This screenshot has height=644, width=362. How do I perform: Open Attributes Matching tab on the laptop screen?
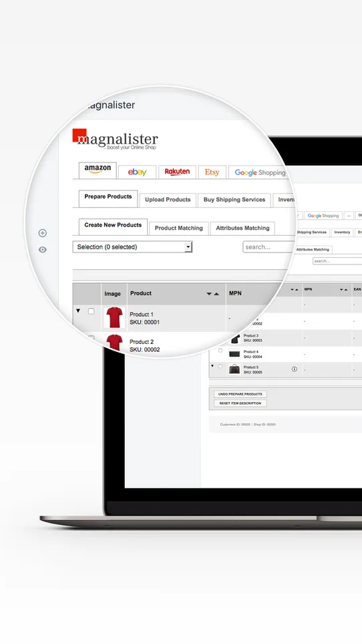tap(313, 249)
